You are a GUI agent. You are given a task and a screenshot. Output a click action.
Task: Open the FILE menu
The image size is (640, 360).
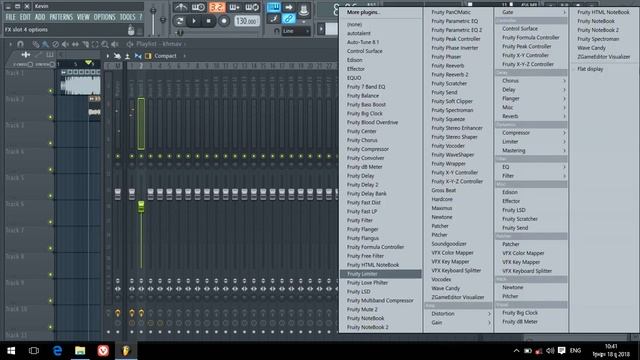point(11,17)
